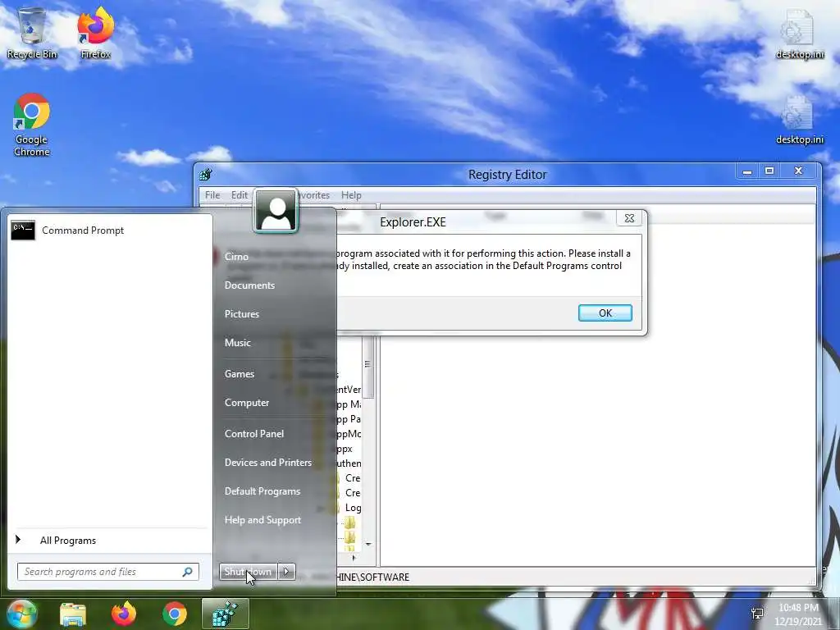Open Help and Support
The height and width of the screenshot is (630, 840).
[262, 520]
